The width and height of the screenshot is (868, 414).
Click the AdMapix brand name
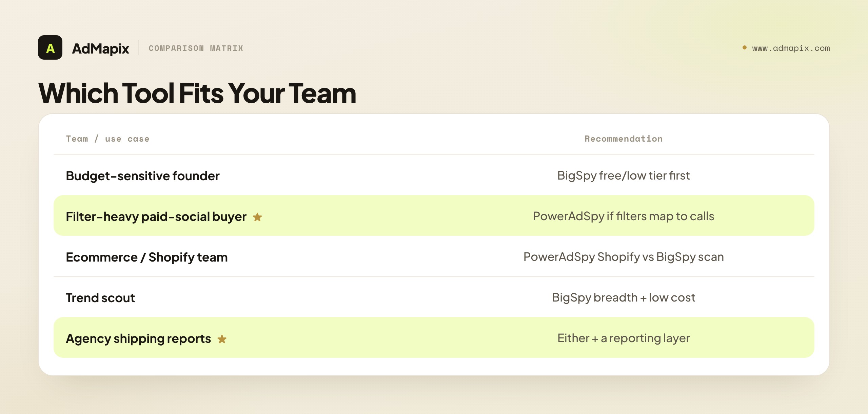(101, 48)
